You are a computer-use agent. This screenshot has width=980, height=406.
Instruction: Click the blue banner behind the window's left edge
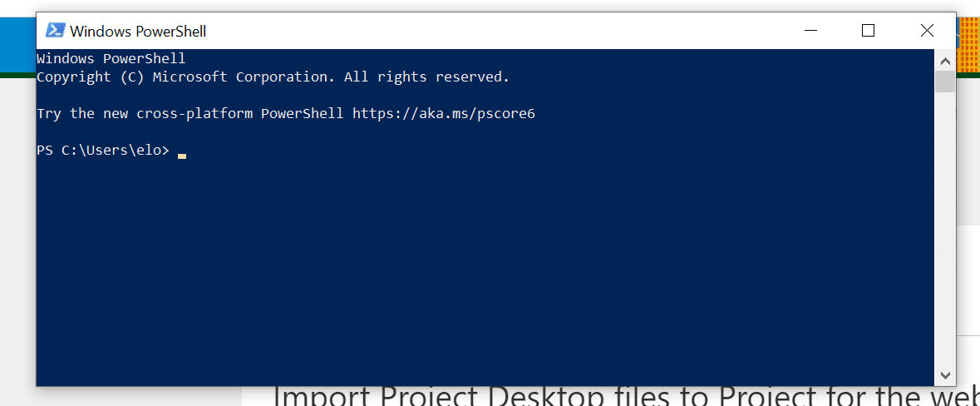point(17,44)
